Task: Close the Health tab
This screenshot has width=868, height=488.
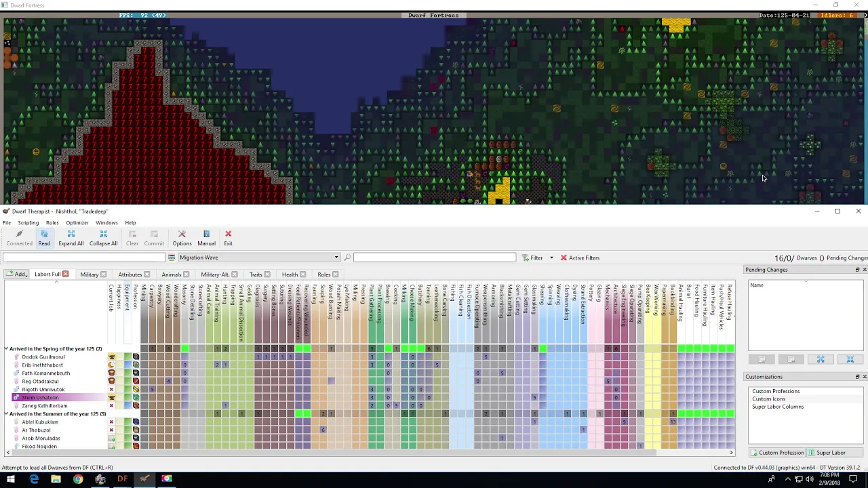Action: coord(302,274)
